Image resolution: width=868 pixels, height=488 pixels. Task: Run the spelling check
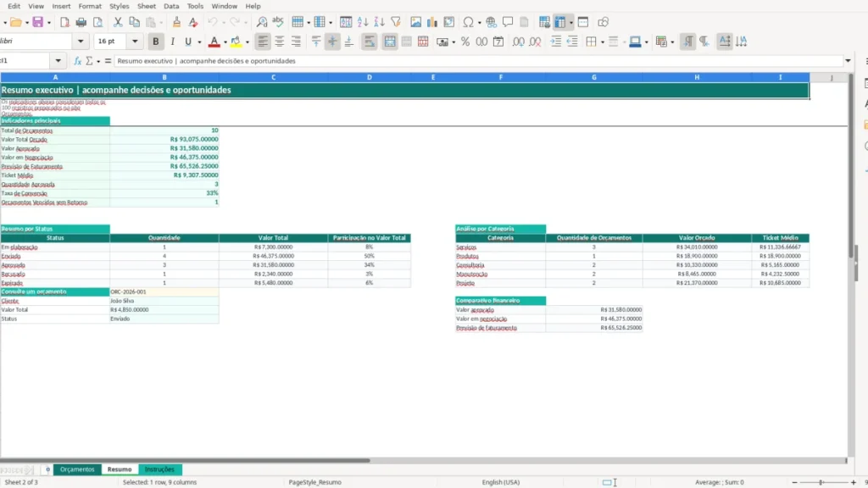click(x=278, y=22)
